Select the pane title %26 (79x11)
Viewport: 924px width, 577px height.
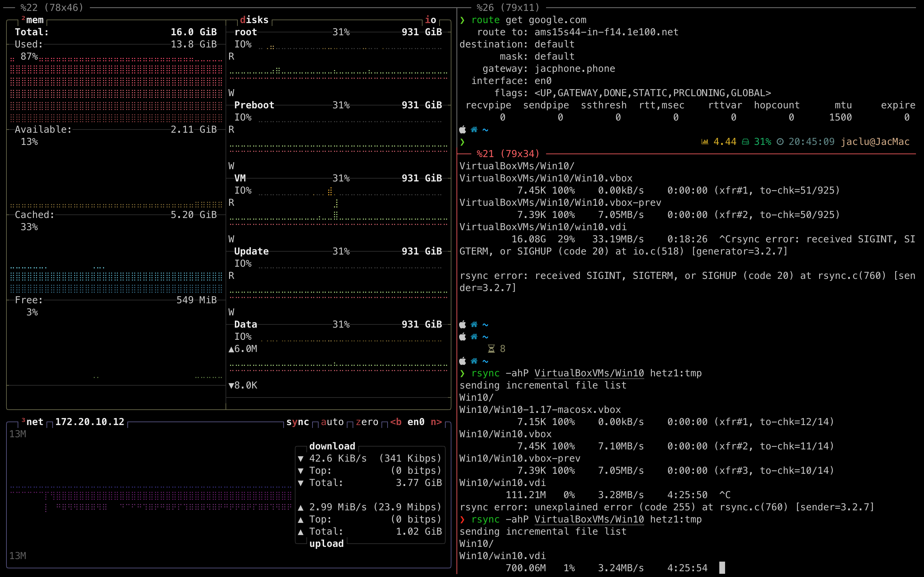(x=508, y=7)
